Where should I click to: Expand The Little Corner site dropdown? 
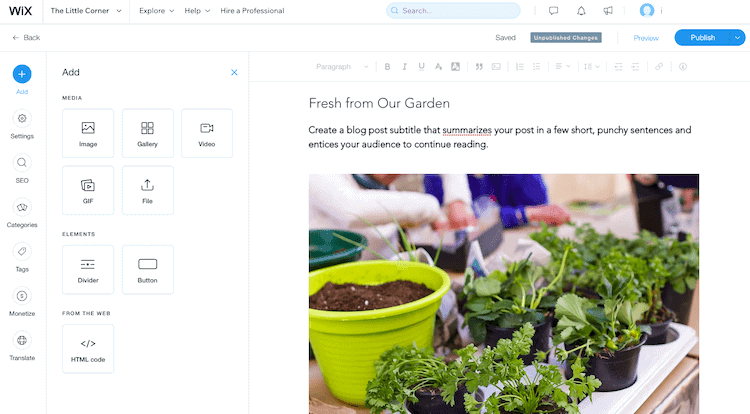click(86, 11)
